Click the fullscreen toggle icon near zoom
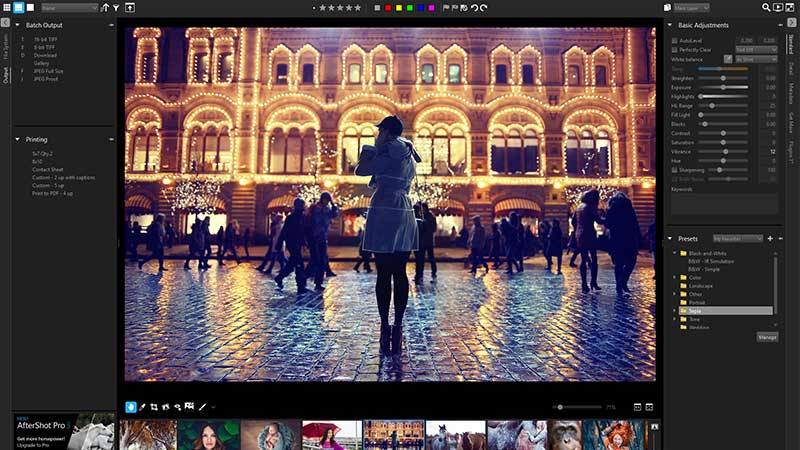 (649, 407)
